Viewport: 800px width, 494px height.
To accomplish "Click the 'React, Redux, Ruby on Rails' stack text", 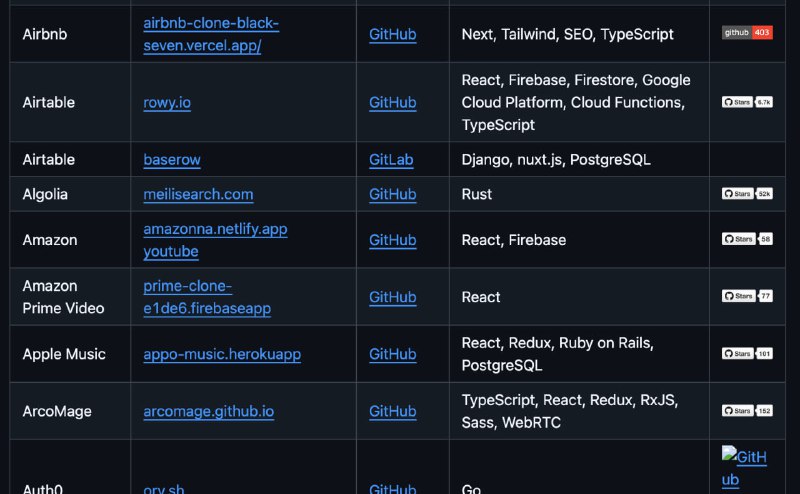I will pos(558,354).
